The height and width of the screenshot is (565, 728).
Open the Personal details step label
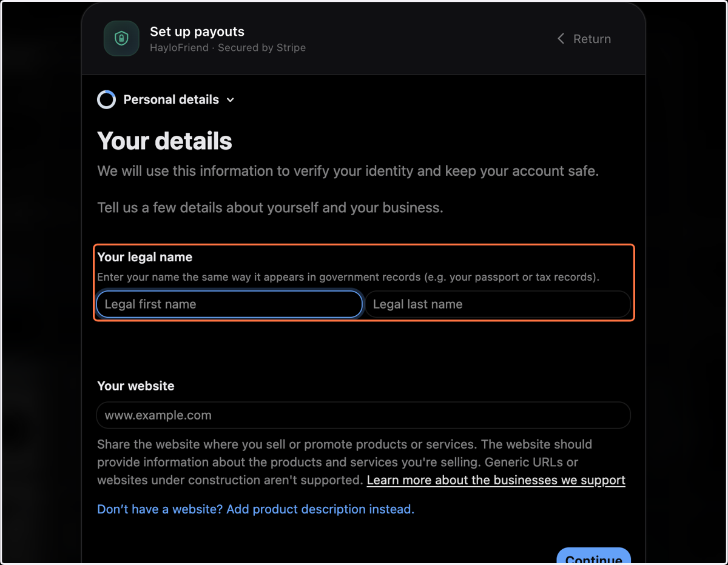171,99
